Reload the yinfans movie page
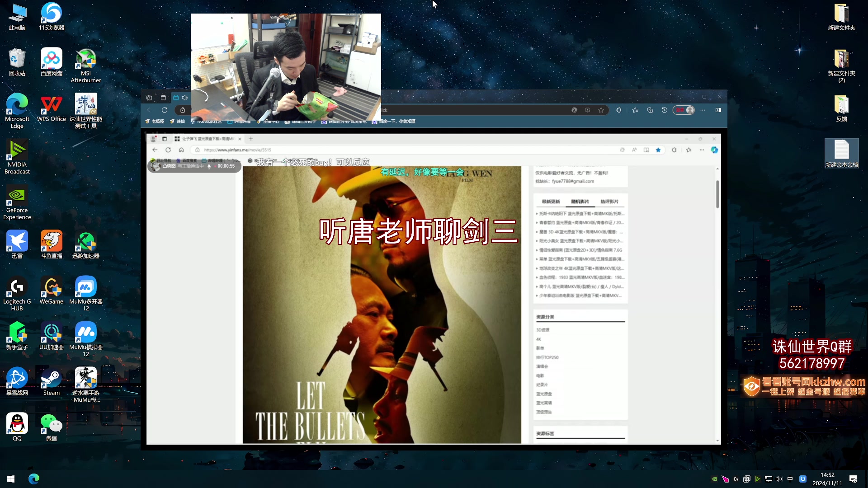Viewport: 868px width, 488px height. [x=168, y=150]
